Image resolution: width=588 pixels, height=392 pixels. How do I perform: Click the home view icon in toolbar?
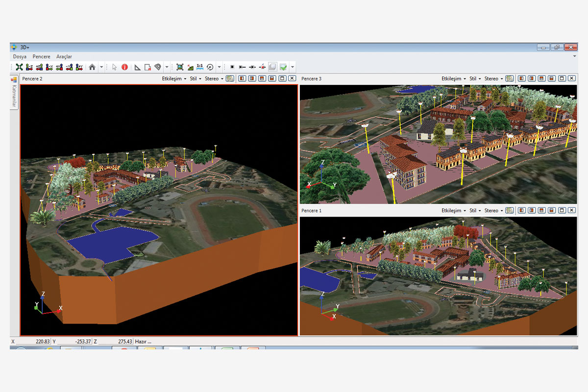point(92,67)
